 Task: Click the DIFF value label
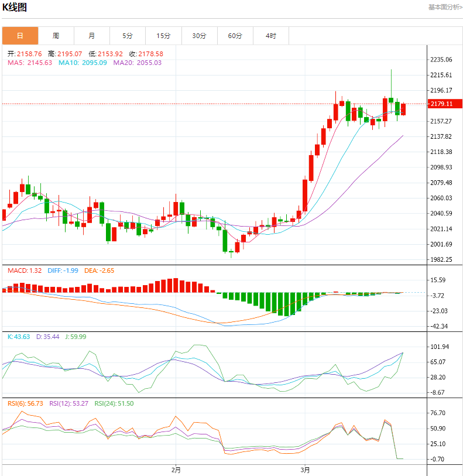pos(62,270)
